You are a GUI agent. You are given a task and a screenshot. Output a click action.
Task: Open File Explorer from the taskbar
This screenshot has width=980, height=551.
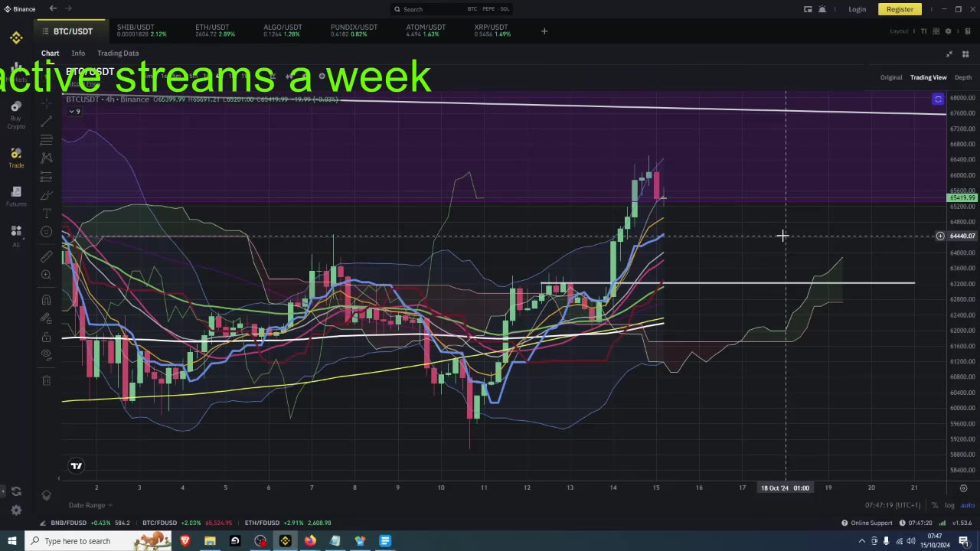click(x=210, y=541)
